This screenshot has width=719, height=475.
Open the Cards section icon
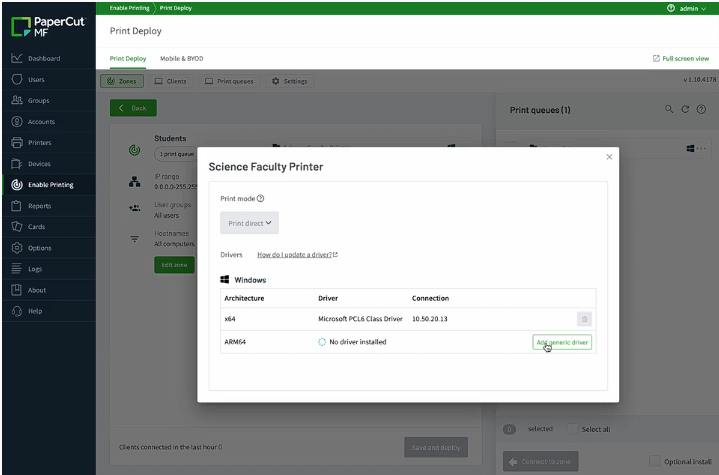click(17, 226)
